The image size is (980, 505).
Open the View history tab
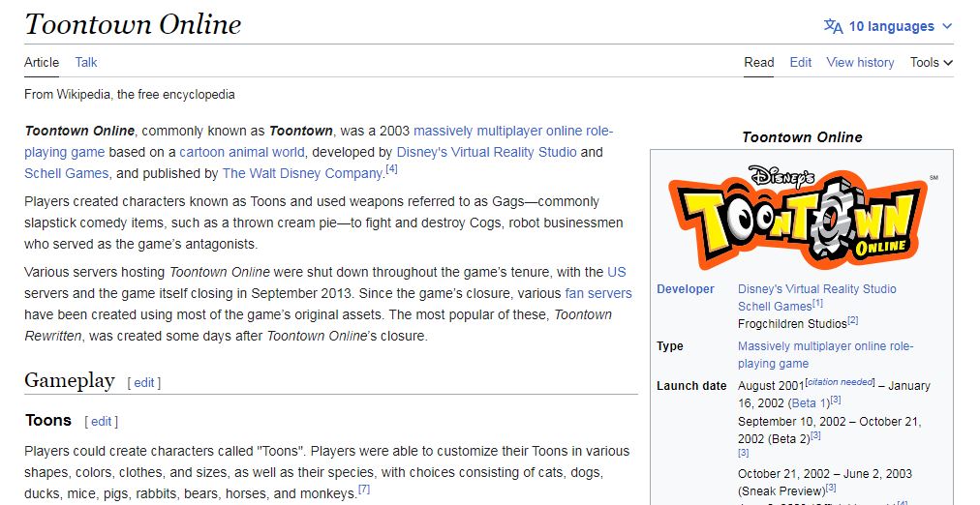860,62
